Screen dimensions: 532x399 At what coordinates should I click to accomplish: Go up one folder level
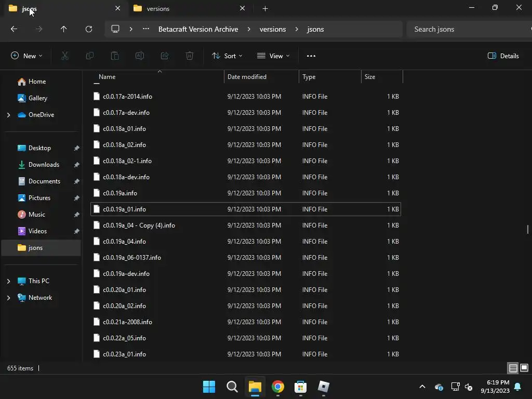[x=64, y=29]
